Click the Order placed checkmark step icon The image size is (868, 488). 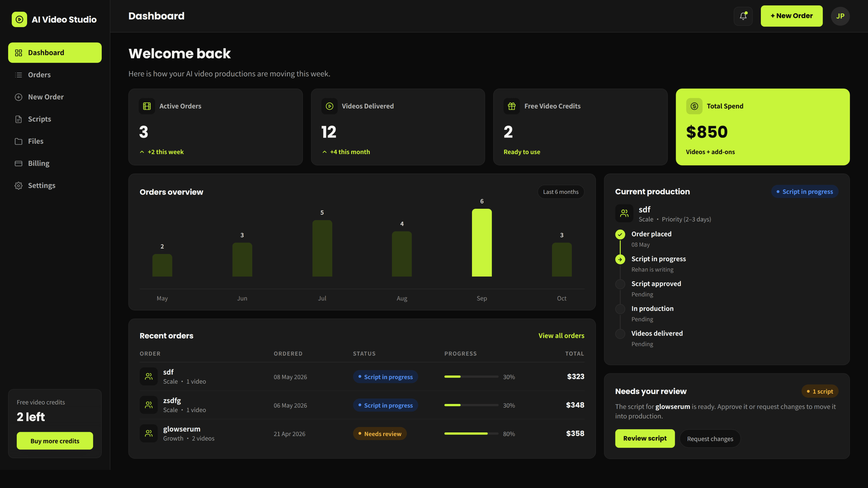[620, 235]
